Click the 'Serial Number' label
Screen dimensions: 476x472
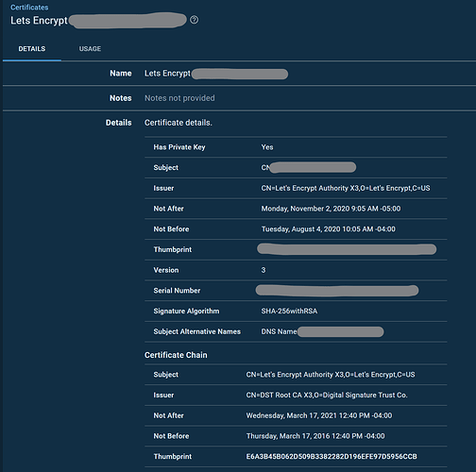pos(177,291)
